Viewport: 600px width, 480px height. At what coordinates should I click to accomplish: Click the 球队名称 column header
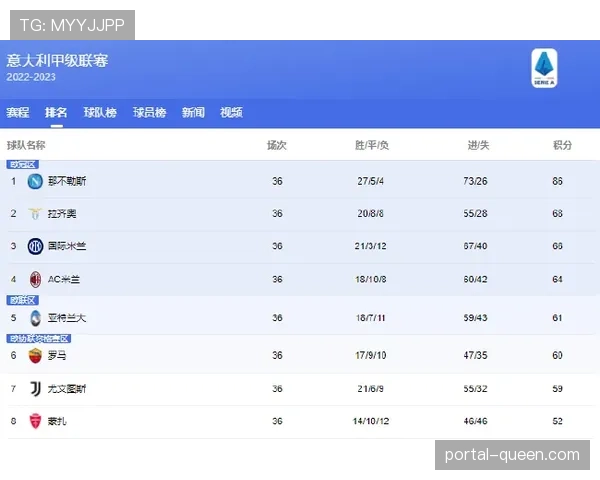pos(26,145)
